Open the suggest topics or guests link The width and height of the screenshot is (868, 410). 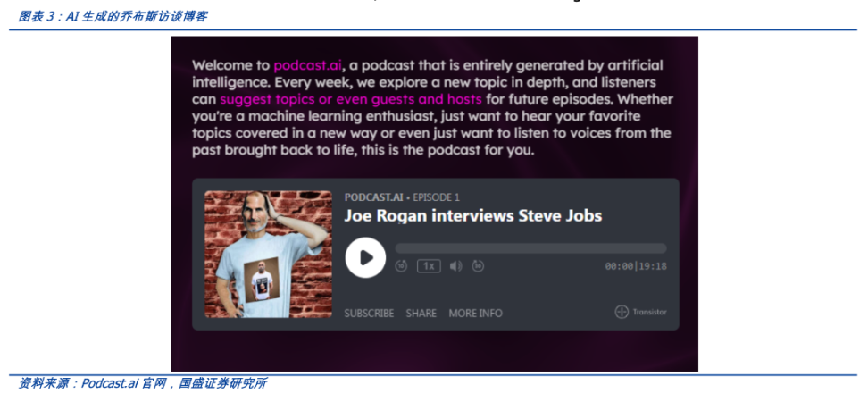coord(350,100)
